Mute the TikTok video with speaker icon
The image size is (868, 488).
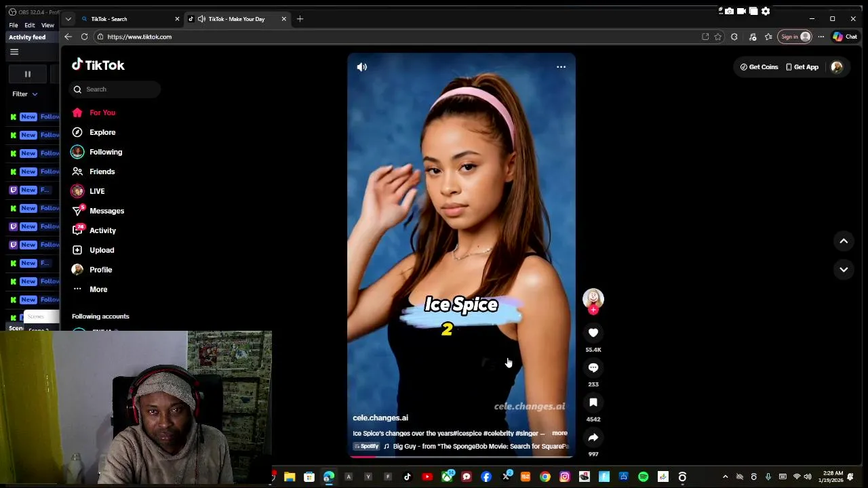click(362, 67)
